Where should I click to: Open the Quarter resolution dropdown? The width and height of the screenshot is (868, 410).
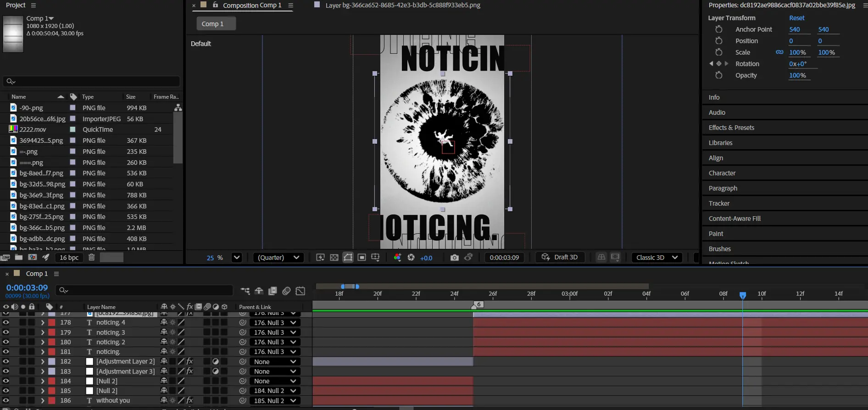[278, 258]
